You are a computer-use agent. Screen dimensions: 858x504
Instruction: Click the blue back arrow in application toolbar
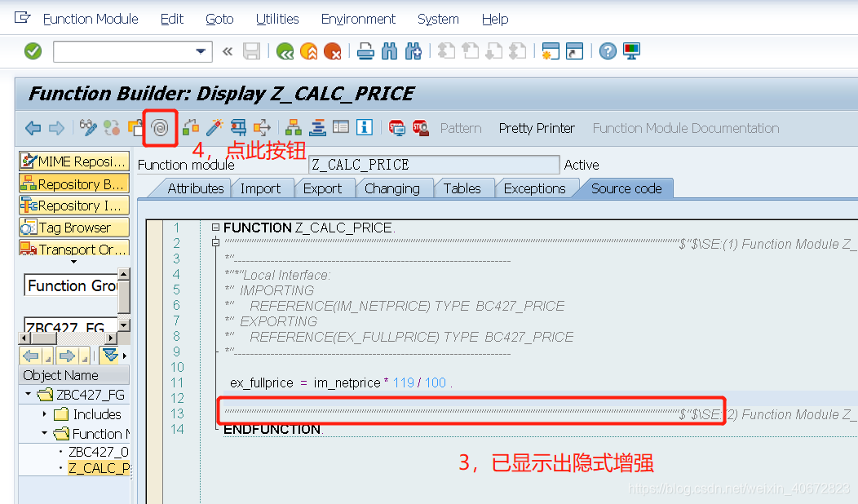coord(33,128)
